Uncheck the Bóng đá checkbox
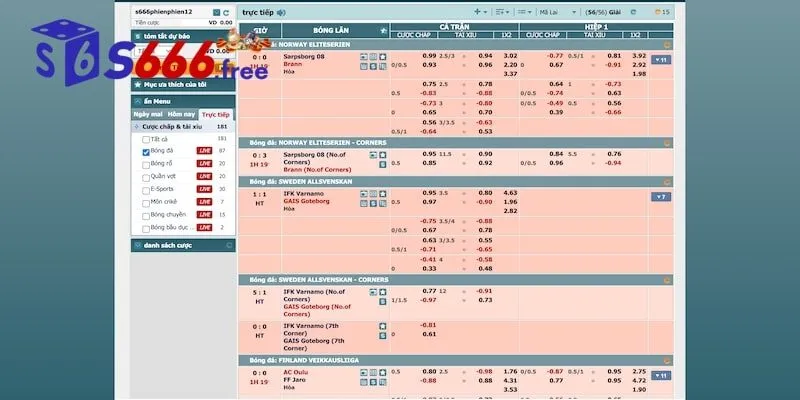 coord(147,152)
